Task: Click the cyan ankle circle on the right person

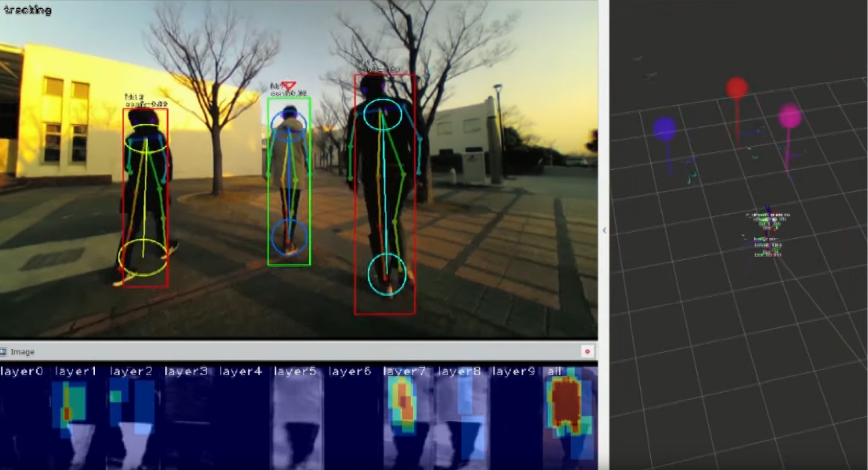Action: 387,275
